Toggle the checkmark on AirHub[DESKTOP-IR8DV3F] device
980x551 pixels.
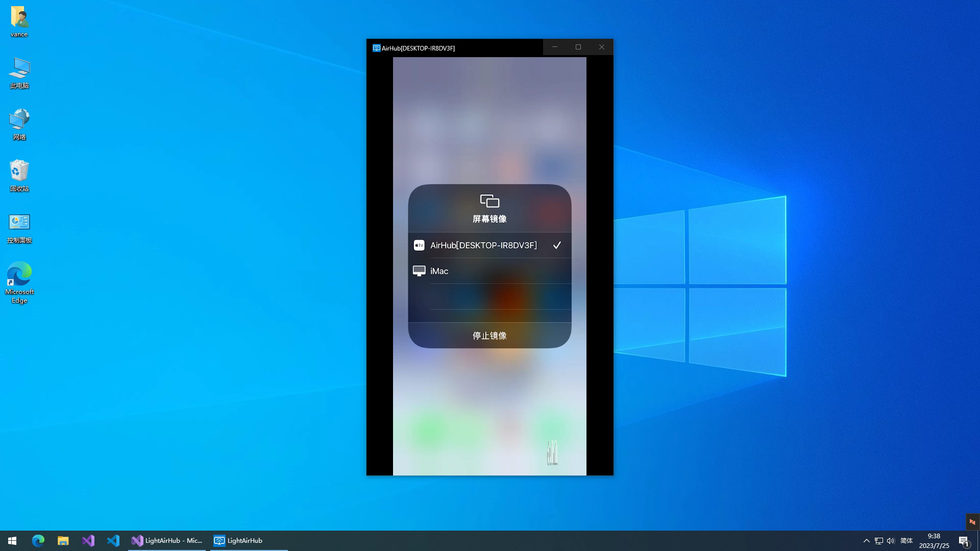[557, 245]
